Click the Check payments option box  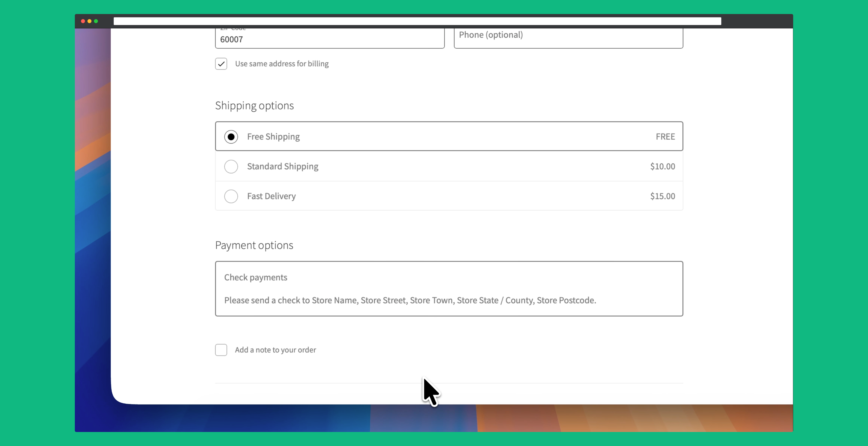449,288
